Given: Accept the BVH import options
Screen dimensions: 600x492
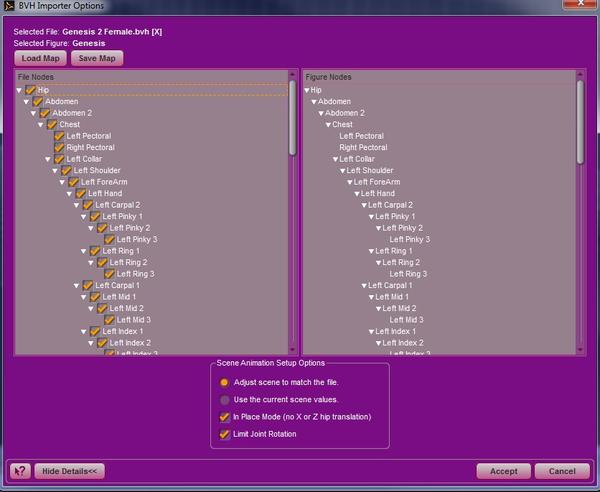Looking at the screenshot, I should click(504, 471).
